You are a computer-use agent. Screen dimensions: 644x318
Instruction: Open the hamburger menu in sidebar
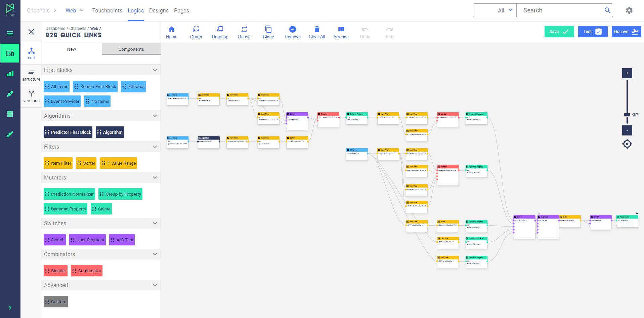click(x=10, y=33)
